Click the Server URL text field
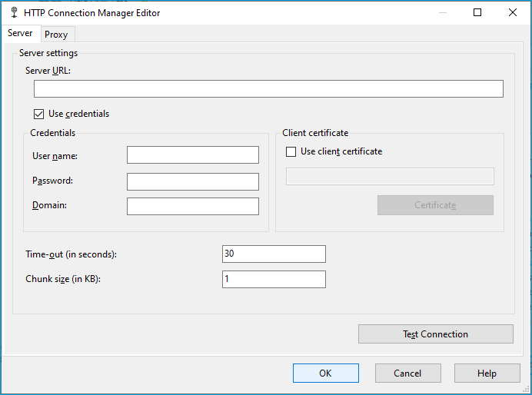The height and width of the screenshot is (395, 532). point(268,89)
